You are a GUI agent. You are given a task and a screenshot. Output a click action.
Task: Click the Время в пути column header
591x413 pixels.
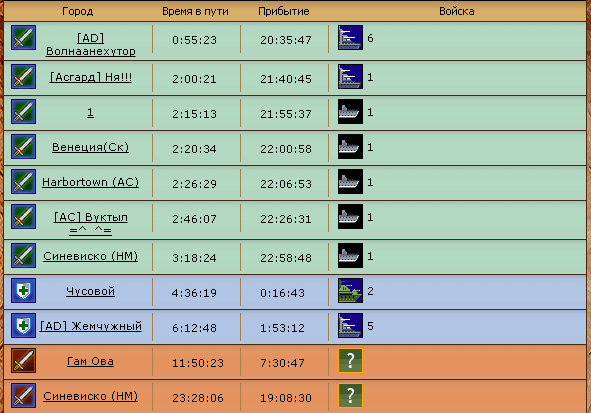(x=195, y=11)
